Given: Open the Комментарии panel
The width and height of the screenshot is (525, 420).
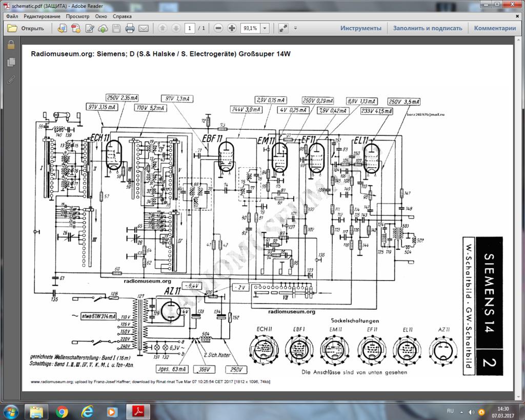Looking at the screenshot, I should (x=495, y=28).
